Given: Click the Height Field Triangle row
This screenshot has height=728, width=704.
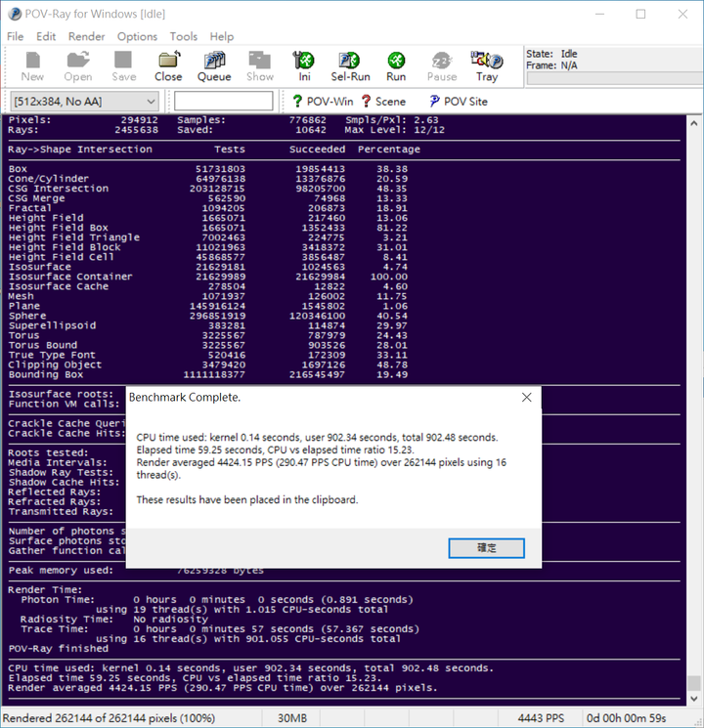Looking at the screenshot, I should [x=207, y=237].
